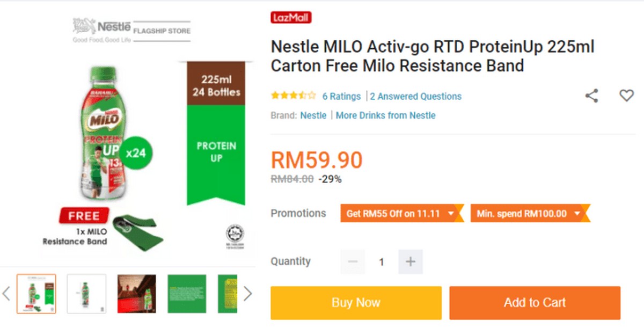Open the 6 Ratings link

pos(341,97)
